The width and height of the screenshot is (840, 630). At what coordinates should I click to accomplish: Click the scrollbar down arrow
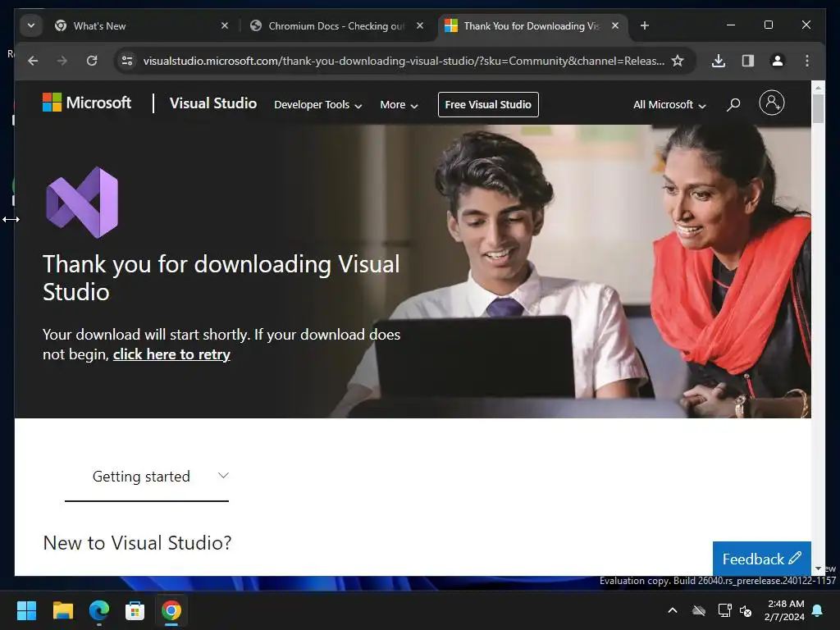tap(818, 569)
